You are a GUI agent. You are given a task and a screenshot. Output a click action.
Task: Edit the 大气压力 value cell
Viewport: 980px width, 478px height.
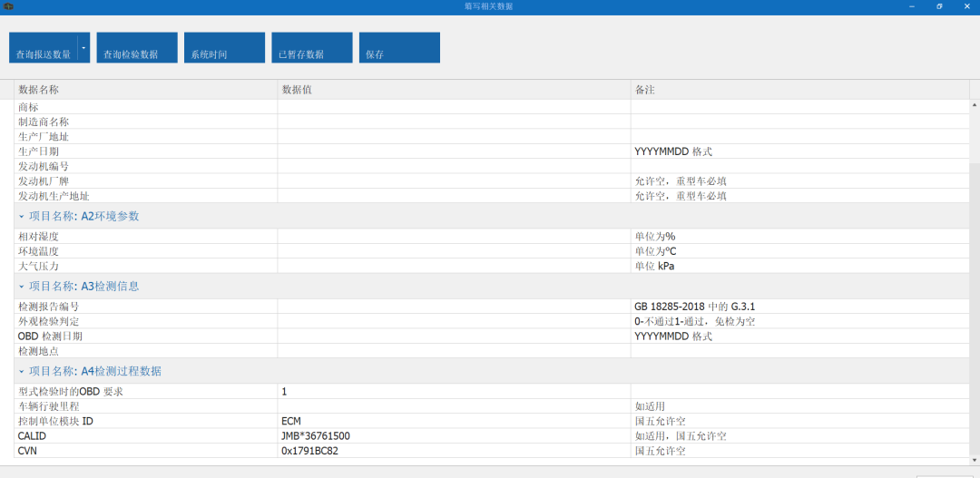pos(455,266)
